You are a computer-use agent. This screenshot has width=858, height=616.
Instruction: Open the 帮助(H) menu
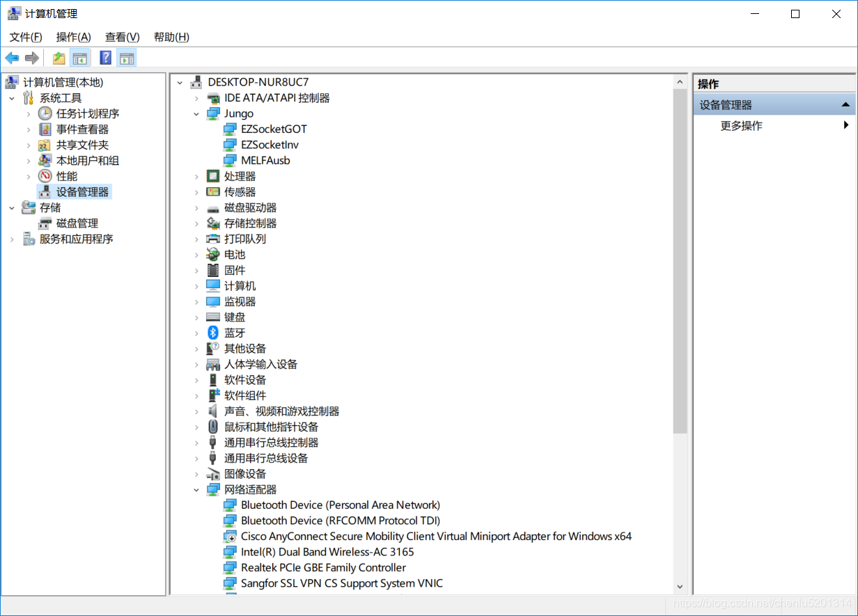click(x=171, y=37)
